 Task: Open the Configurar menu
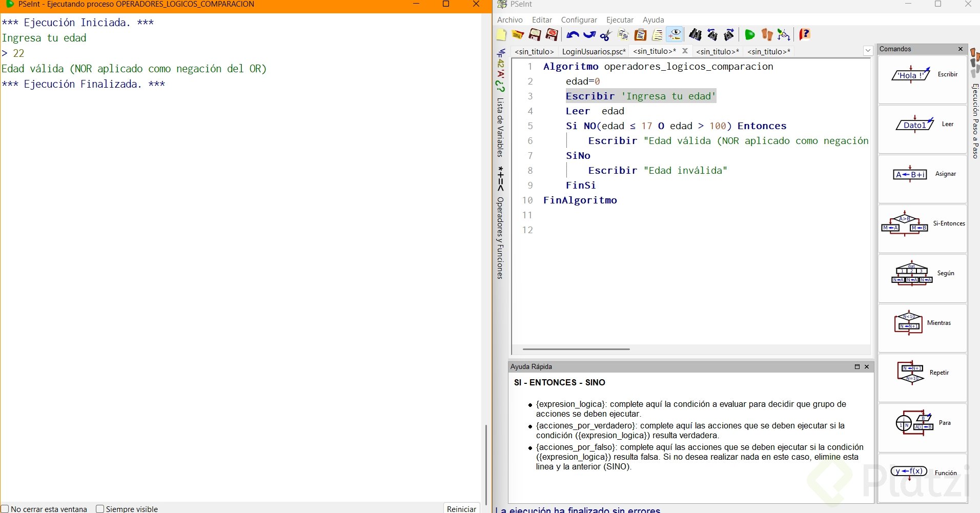pyautogui.click(x=579, y=20)
